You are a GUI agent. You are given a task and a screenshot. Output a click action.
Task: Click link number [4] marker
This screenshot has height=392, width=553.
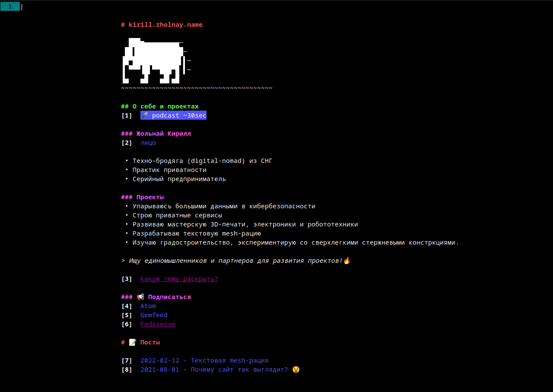(x=127, y=306)
